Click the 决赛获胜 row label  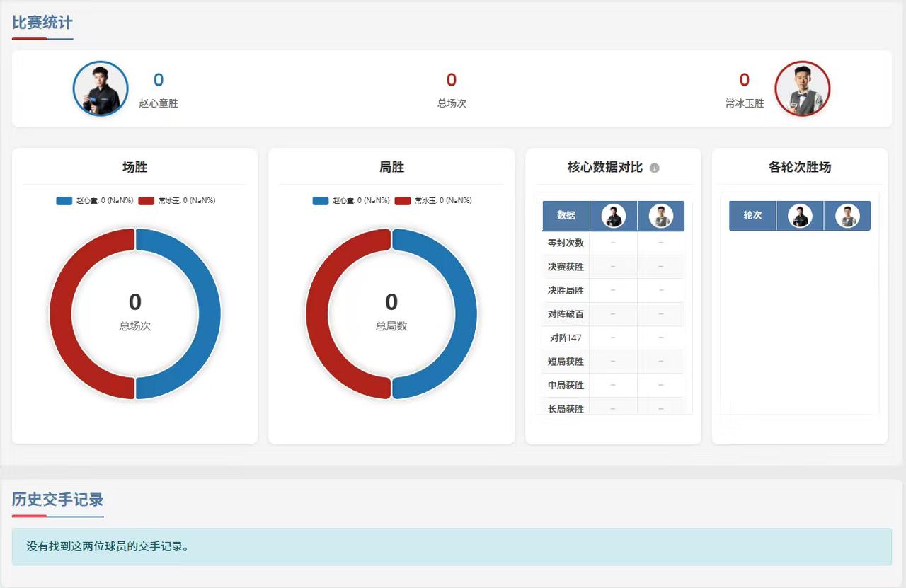pyautogui.click(x=566, y=267)
